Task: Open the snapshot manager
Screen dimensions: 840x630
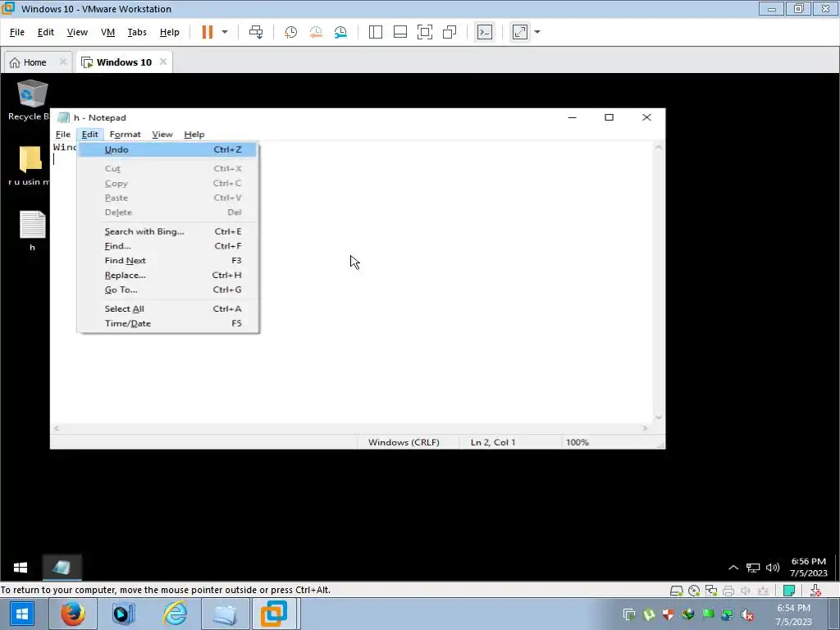Action: click(340, 32)
